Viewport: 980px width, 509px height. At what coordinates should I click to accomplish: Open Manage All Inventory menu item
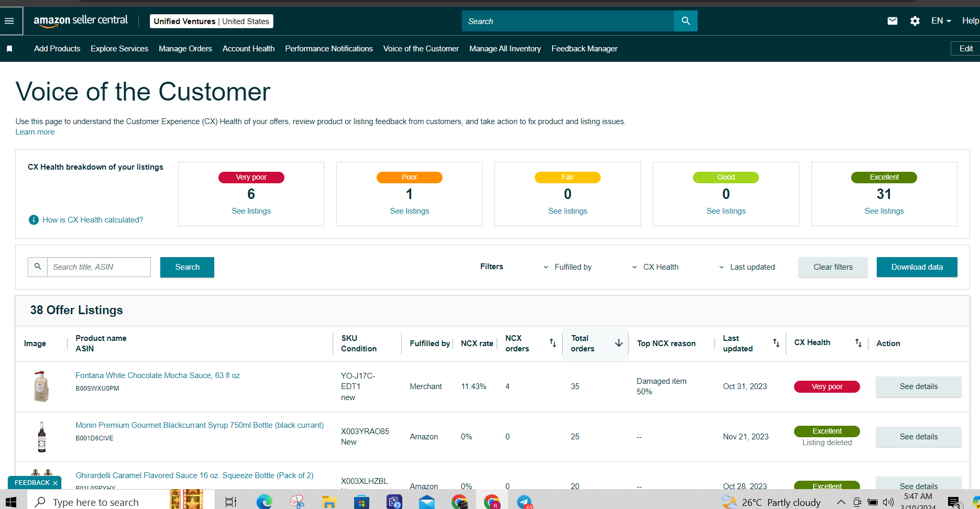tap(505, 49)
